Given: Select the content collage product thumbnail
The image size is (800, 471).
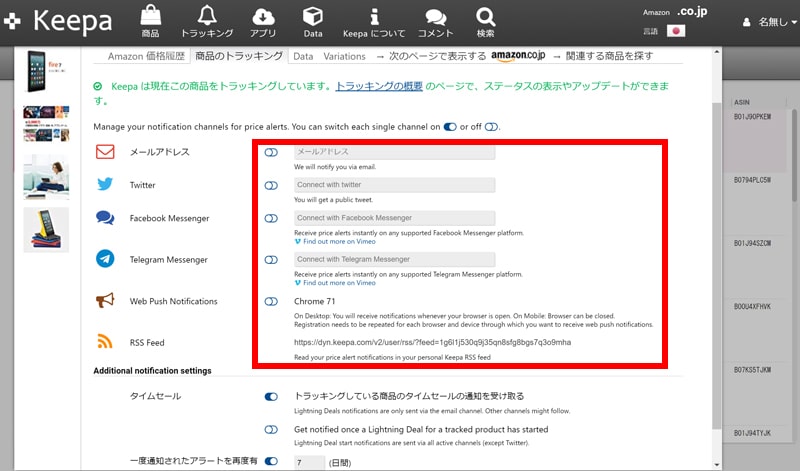Looking at the screenshot, I should 45,123.
